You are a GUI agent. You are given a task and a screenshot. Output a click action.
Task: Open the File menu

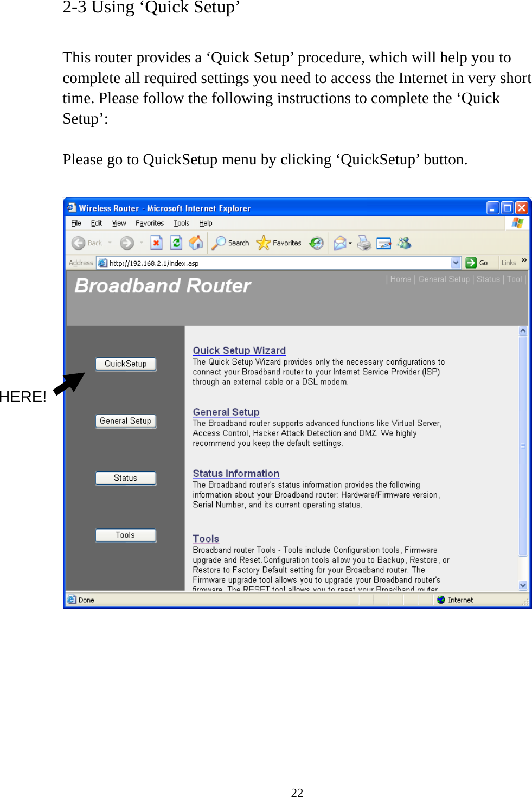[76, 223]
